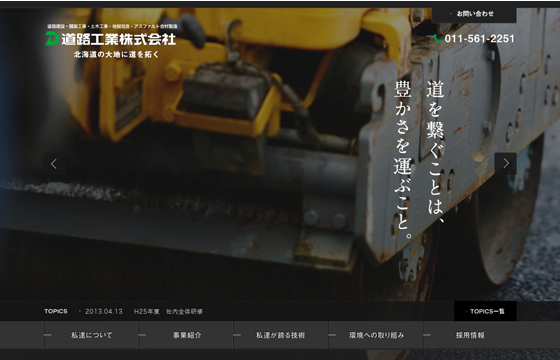Open お問い合わせ contact button
The width and height of the screenshot is (560, 360).
(x=474, y=14)
